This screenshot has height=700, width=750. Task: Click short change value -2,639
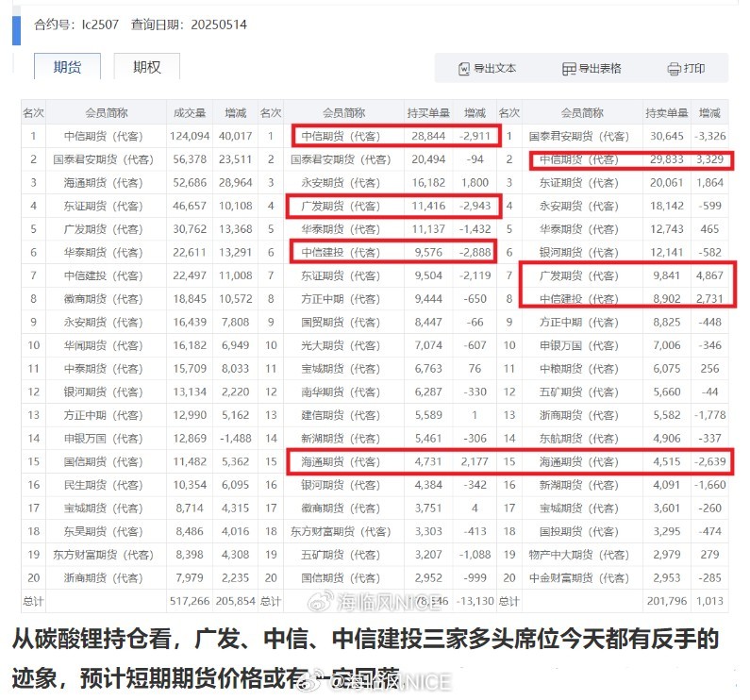tap(709, 461)
